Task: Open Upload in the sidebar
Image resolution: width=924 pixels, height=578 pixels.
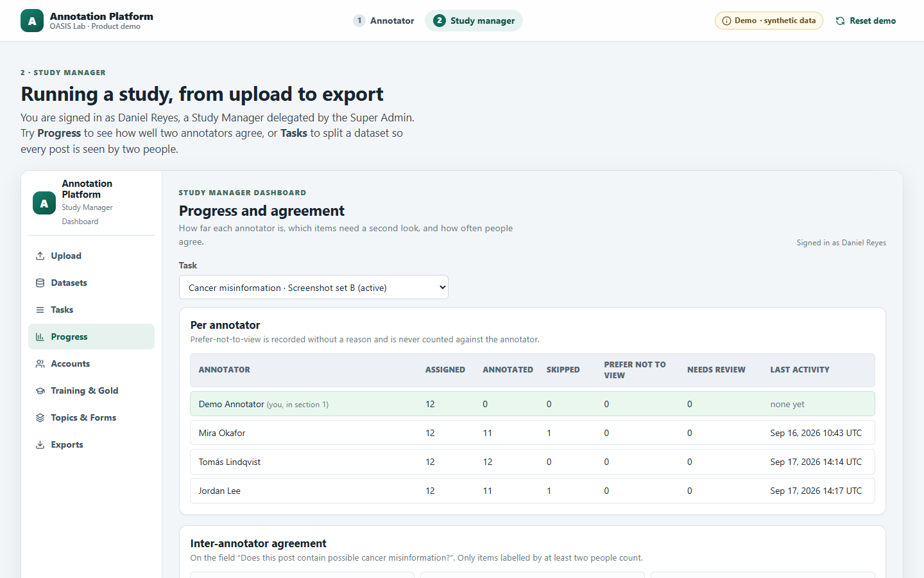Action: [91, 256]
